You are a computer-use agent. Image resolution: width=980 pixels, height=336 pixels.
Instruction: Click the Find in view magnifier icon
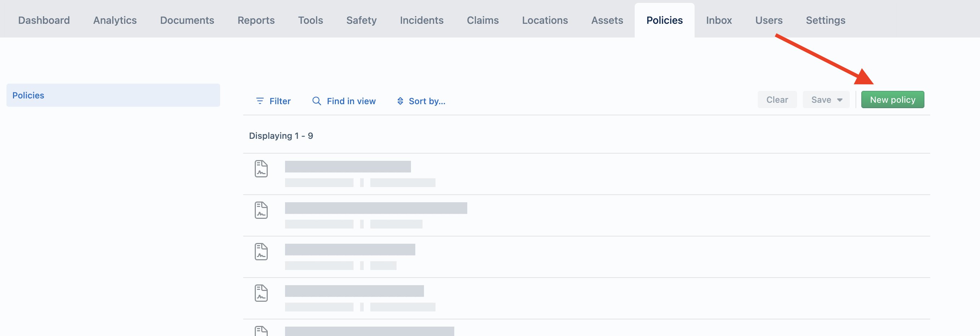[x=316, y=101]
